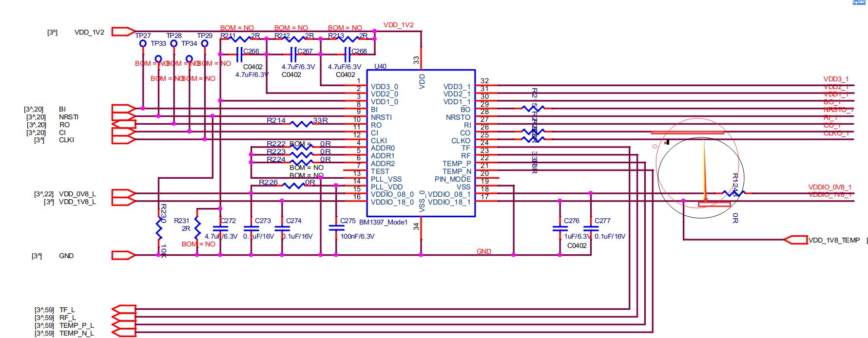Viewport: 868px width, 338px height.
Task: Select pin number 34 below U40
Action: 416,226
